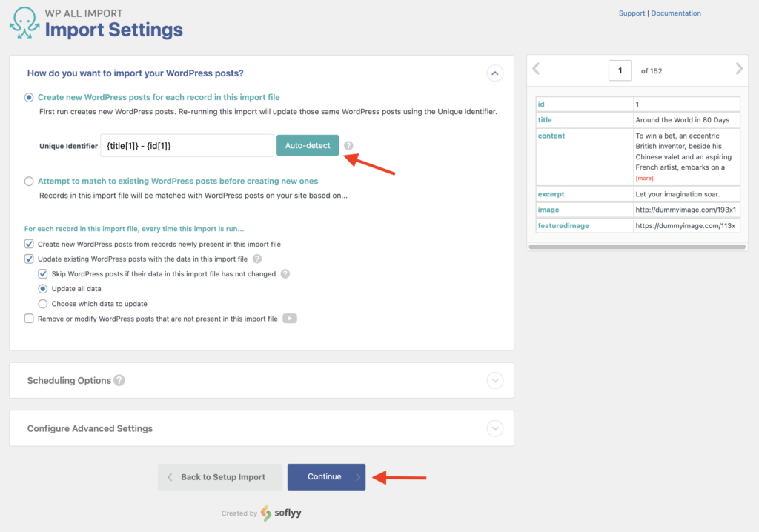Viewport: 759px width, 532px height.
Task: Click previous record arrow in preview panel
Action: pyautogui.click(x=535, y=69)
